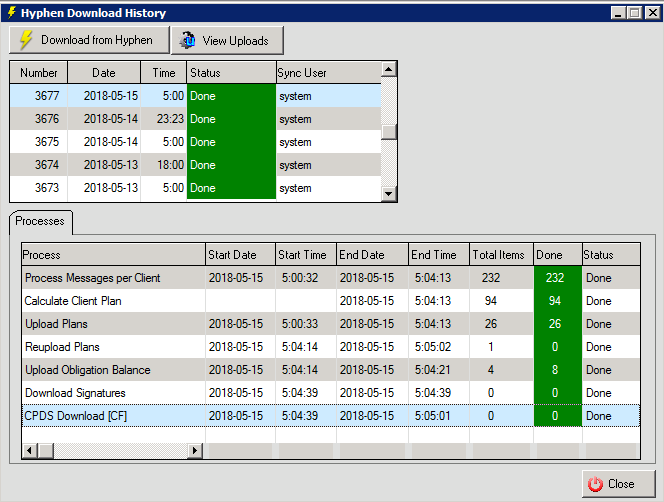Click the Start Time column header

(x=306, y=255)
